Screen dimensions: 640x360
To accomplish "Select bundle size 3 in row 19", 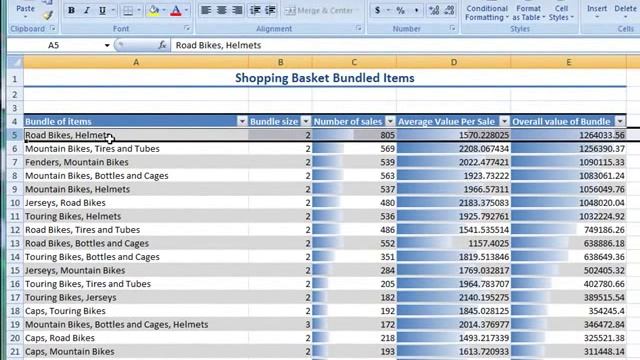I will [280, 324].
